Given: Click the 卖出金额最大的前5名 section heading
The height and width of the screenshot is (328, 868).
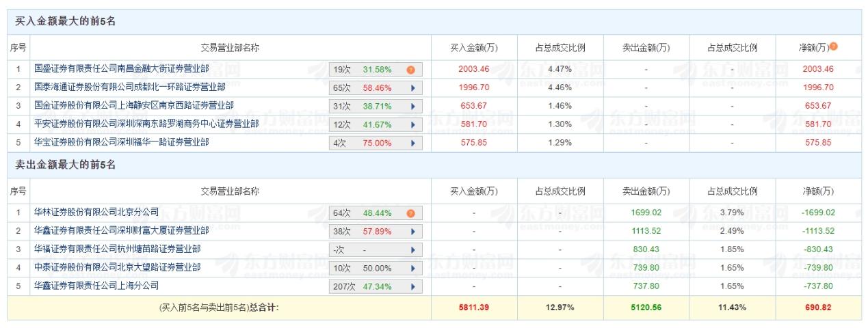Looking at the screenshot, I should (66, 165).
